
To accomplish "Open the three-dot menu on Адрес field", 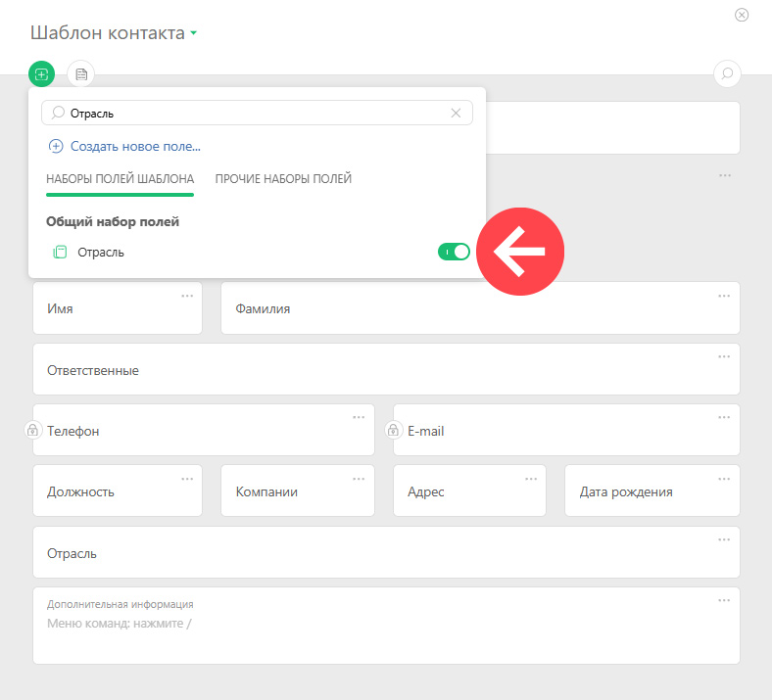I will tap(531, 479).
